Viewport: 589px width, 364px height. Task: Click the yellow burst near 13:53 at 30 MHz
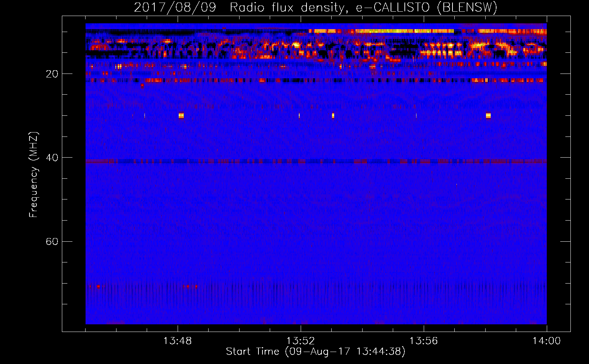[x=333, y=116]
